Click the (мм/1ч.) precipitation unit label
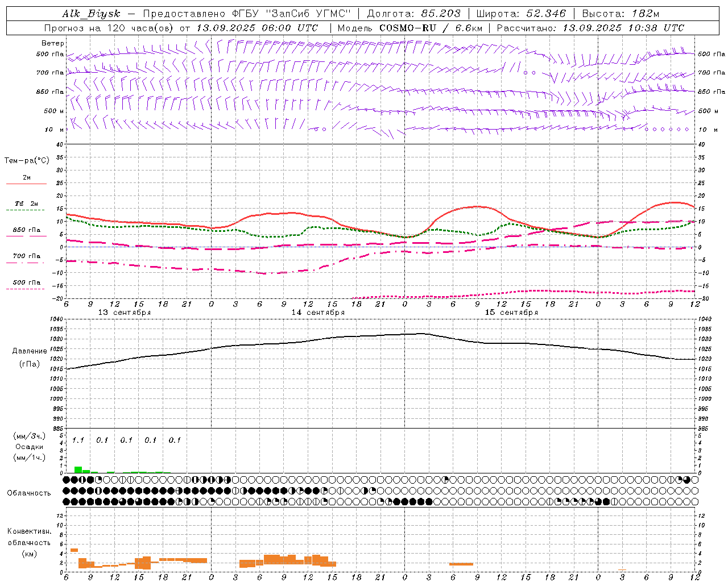 click(30, 458)
